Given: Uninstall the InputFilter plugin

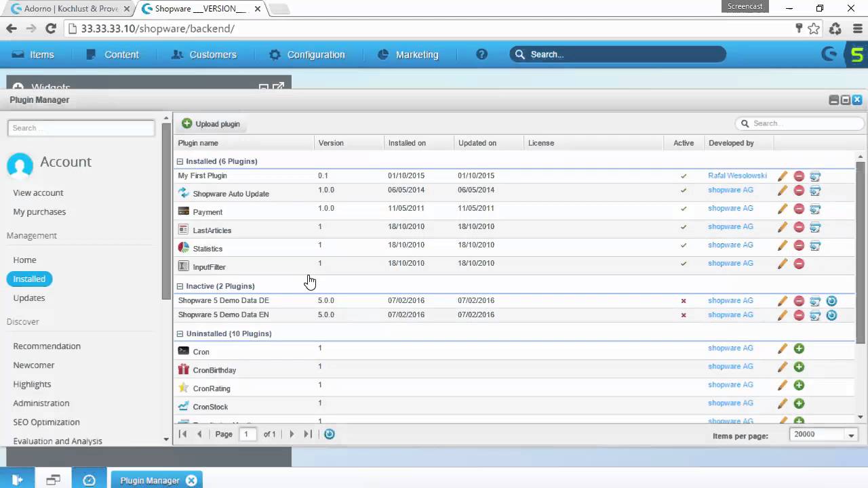Looking at the screenshot, I should (799, 264).
